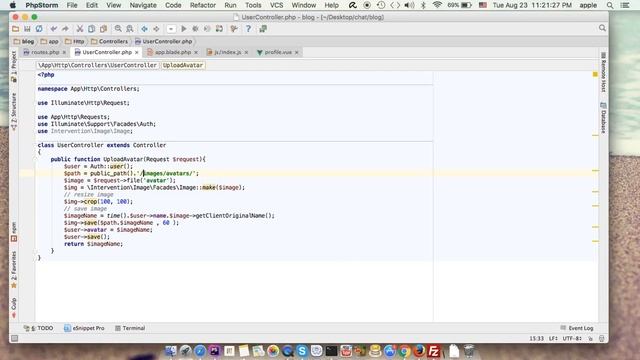Open the Code menu
The height and width of the screenshot is (360, 640).
click(173, 5)
